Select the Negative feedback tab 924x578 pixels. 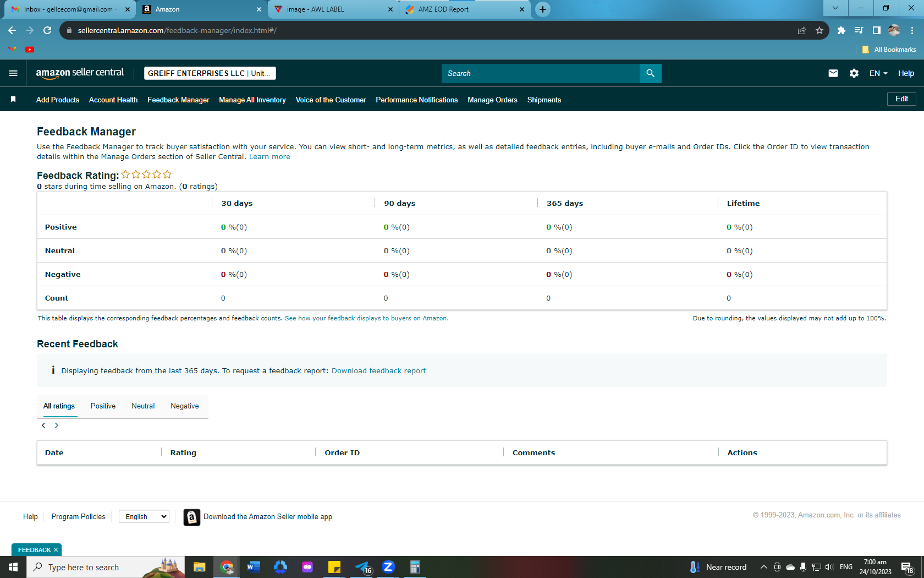pyautogui.click(x=185, y=406)
